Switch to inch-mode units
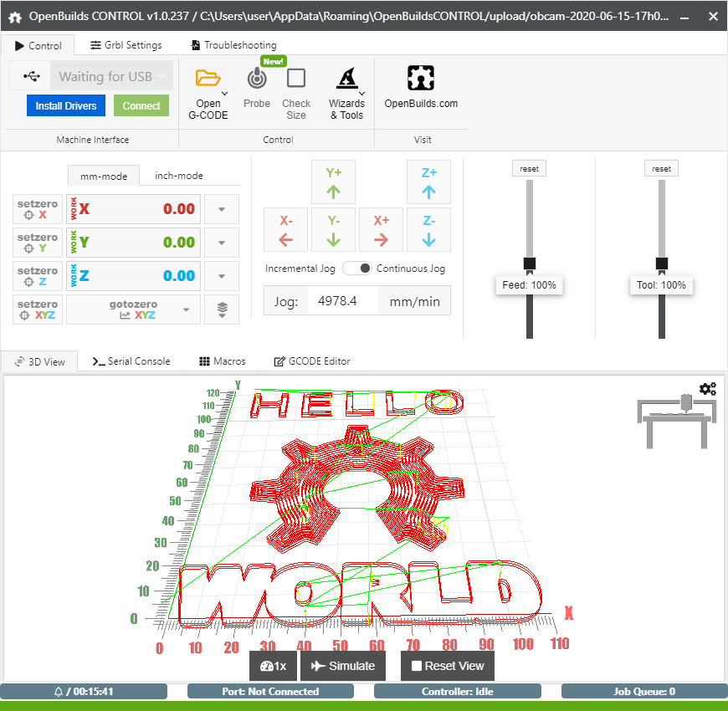 click(x=179, y=176)
